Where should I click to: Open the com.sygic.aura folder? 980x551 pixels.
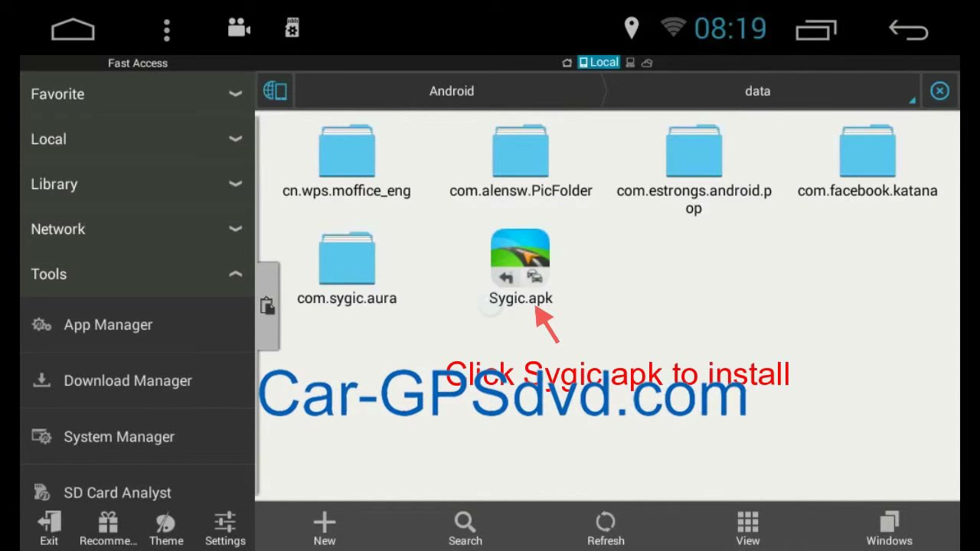pos(347,269)
